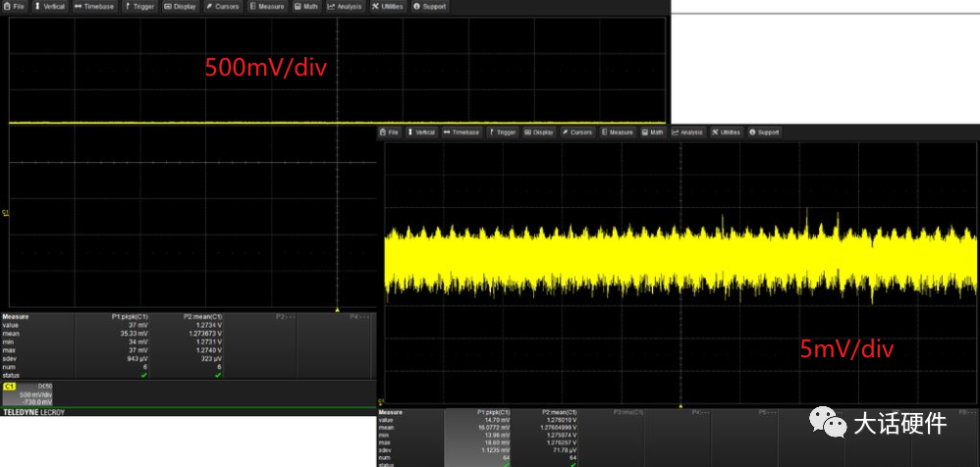Open Utilities in the lower-right scope window's menu bar
Screen dimensions: 980x467
point(728,131)
